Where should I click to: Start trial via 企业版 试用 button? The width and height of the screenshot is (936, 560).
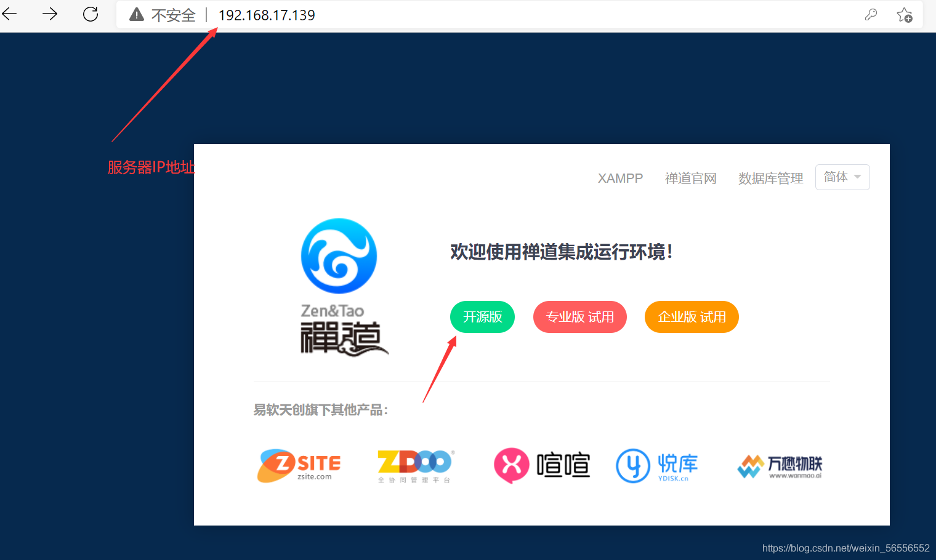pos(692,317)
